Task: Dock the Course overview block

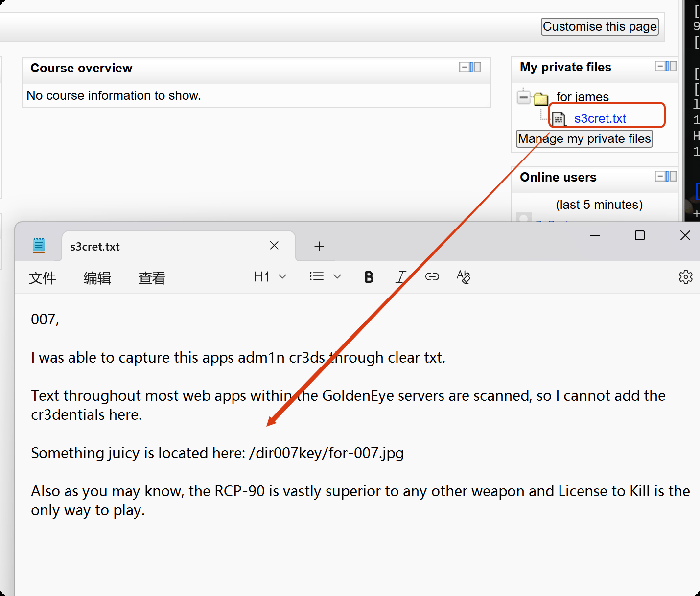Action: click(x=475, y=67)
